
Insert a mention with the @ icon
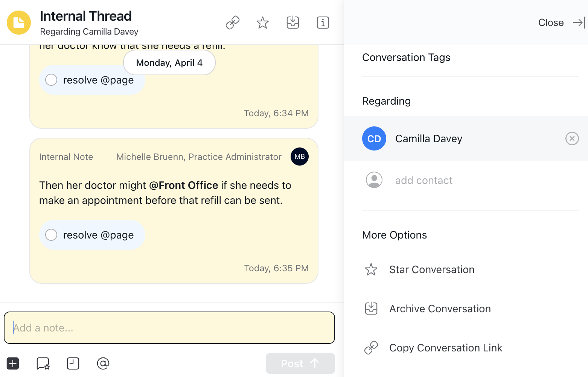[x=103, y=363]
